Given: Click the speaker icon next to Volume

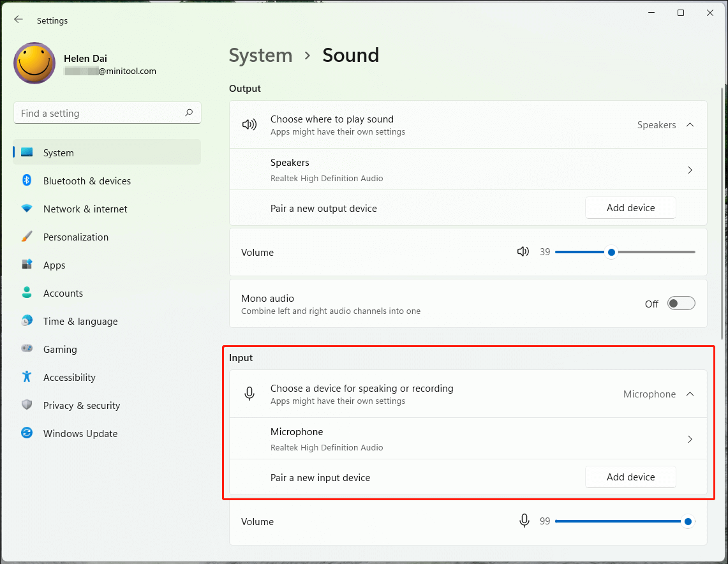Looking at the screenshot, I should (523, 251).
